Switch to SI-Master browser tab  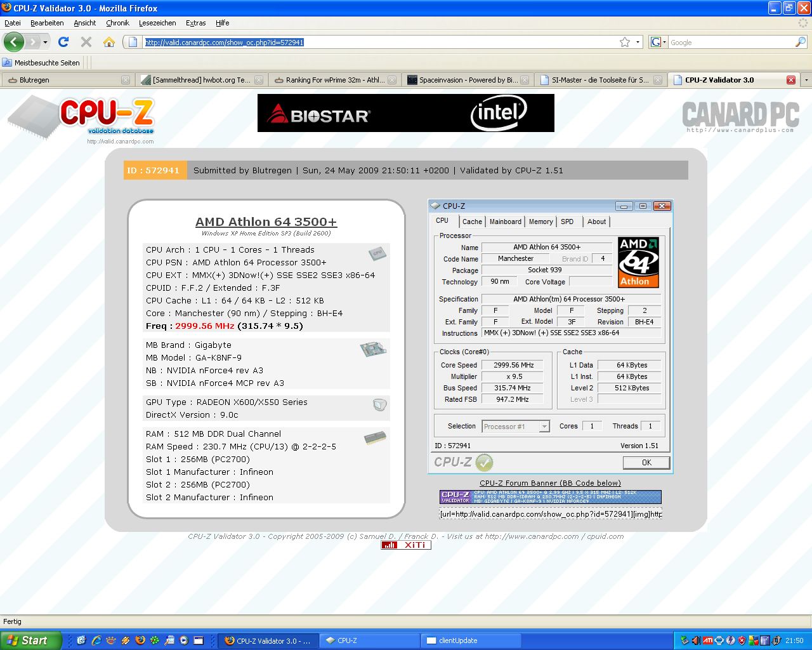point(599,80)
